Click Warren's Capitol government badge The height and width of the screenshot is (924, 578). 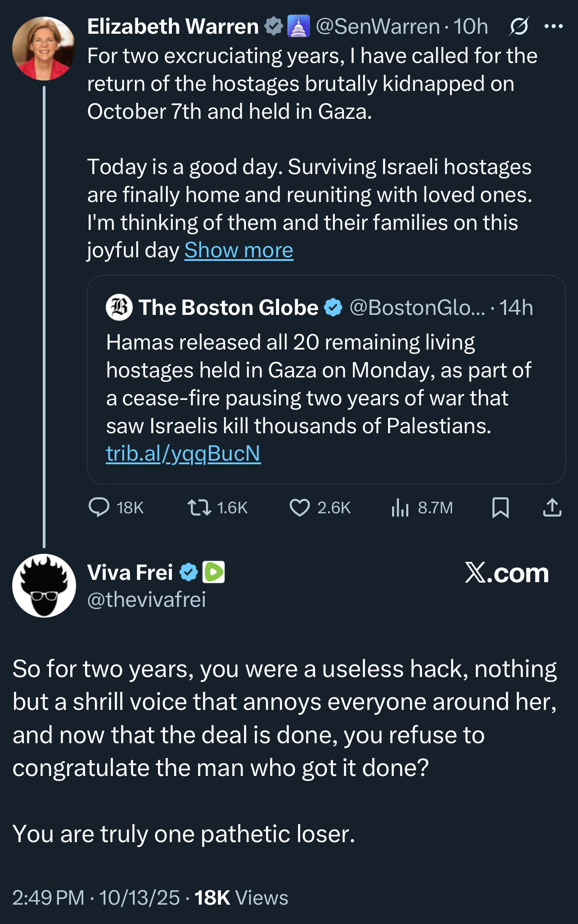(298, 27)
